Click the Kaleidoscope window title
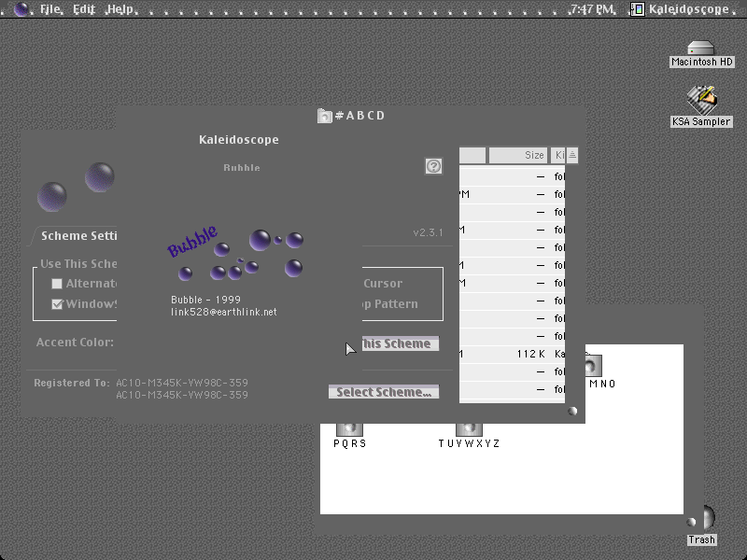 (x=239, y=139)
